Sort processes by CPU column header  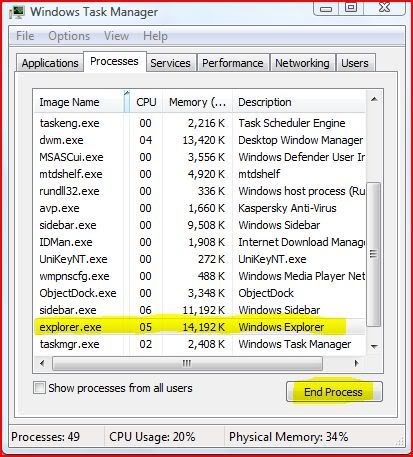(146, 102)
